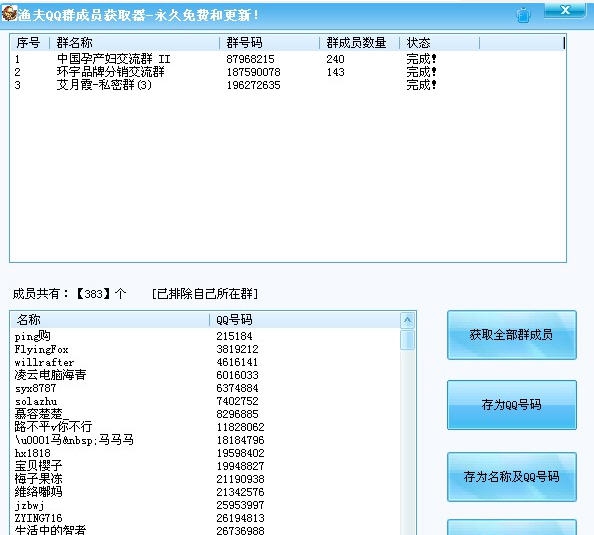Screen dimensions: 594x535
Task: Click 获取全部群成员 button
Action: [511, 335]
